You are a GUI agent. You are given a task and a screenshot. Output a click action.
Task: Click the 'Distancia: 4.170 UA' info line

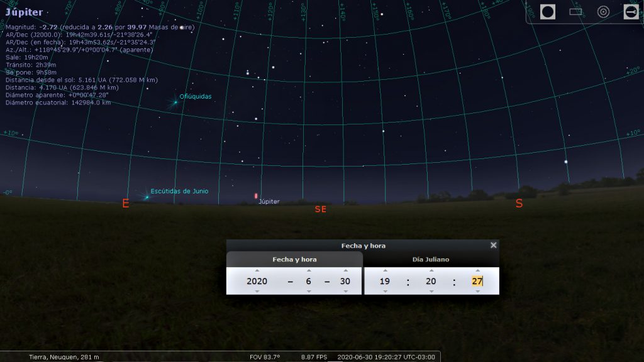(62, 87)
